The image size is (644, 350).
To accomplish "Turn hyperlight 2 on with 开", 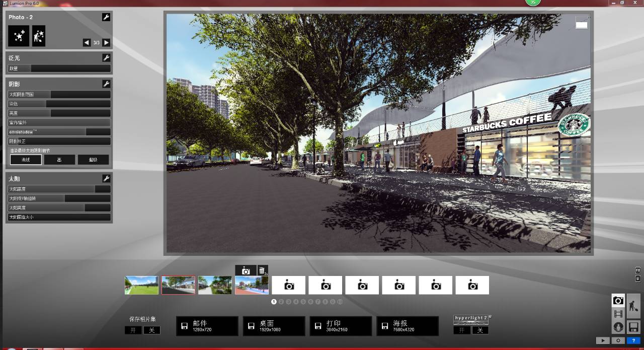I will 461,330.
